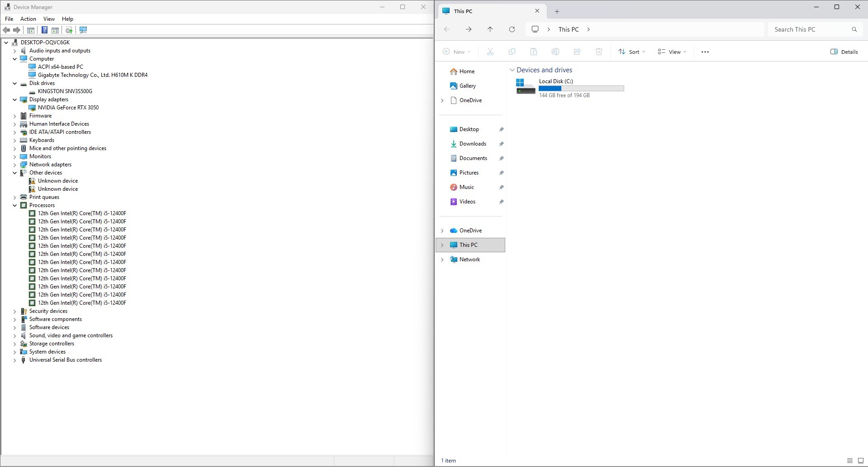Switch to large thumbnails view in status bar
Image resolution: width=868 pixels, height=467 pixels.
(x=860, y=461)
